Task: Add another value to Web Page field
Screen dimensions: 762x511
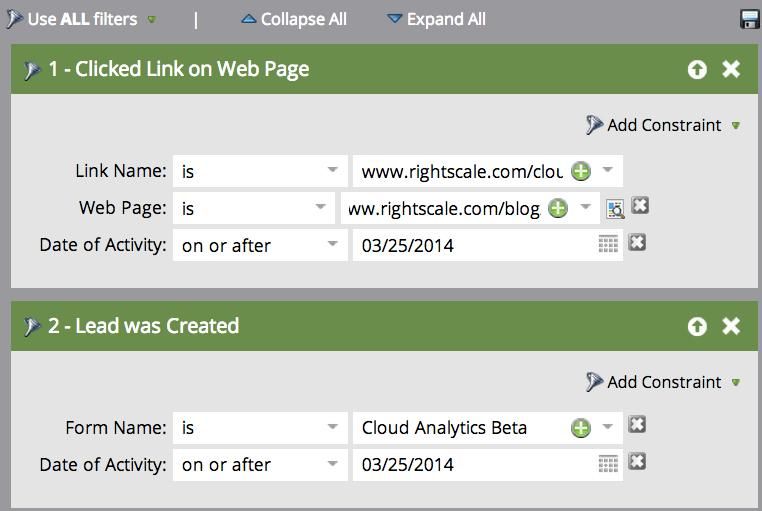Action: (x=558, y=208)
